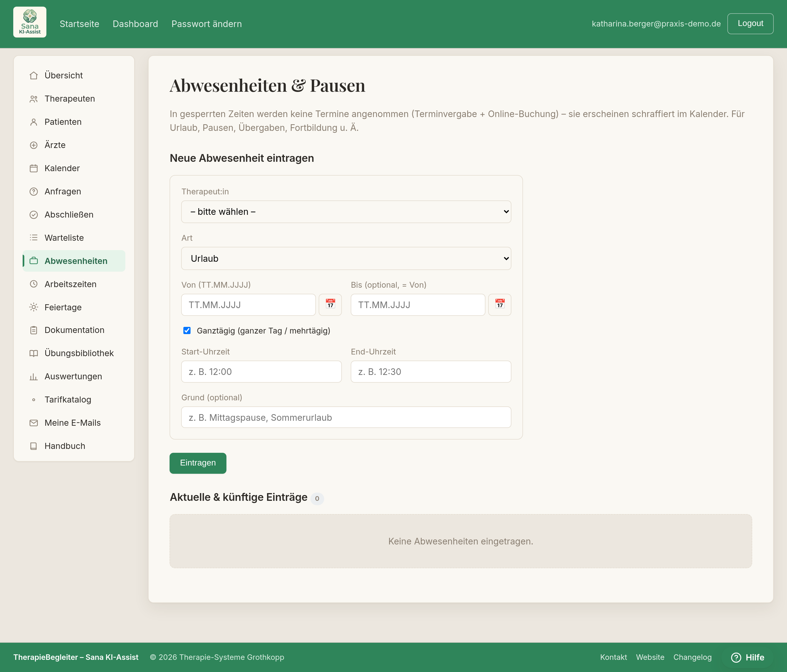
Task: Open Hilfe help button in footer
Action: pos(748,657)
